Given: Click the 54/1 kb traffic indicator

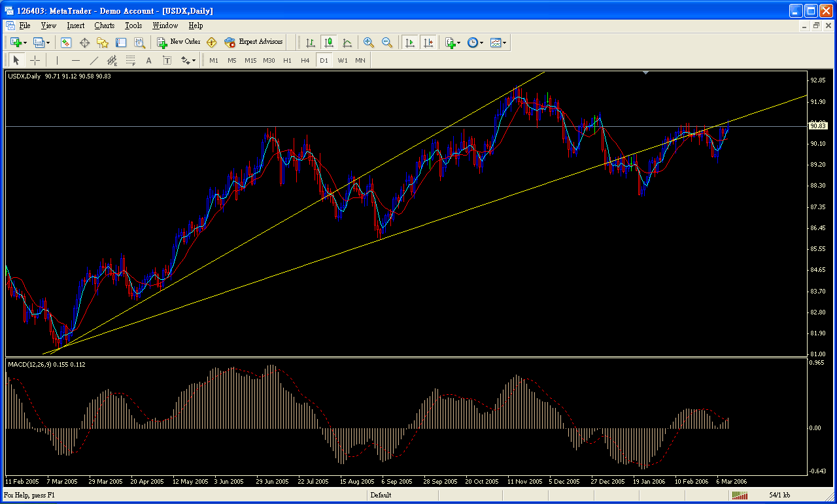Looking at the screenshot, I should point(781,496).
